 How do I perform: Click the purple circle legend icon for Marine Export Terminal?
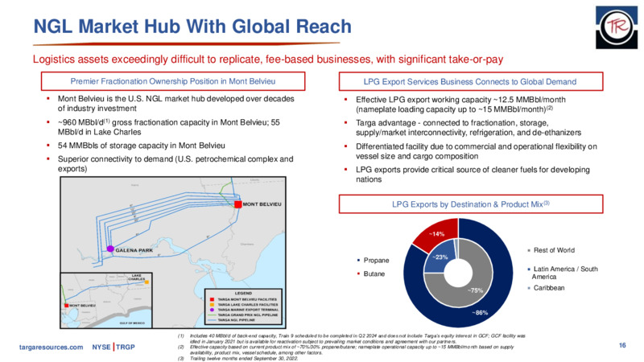(212, 310)
